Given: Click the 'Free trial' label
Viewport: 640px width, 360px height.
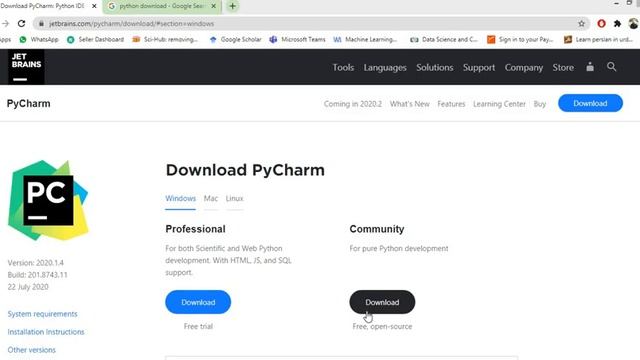Looking at the screenshot, I should coord(198,326).
